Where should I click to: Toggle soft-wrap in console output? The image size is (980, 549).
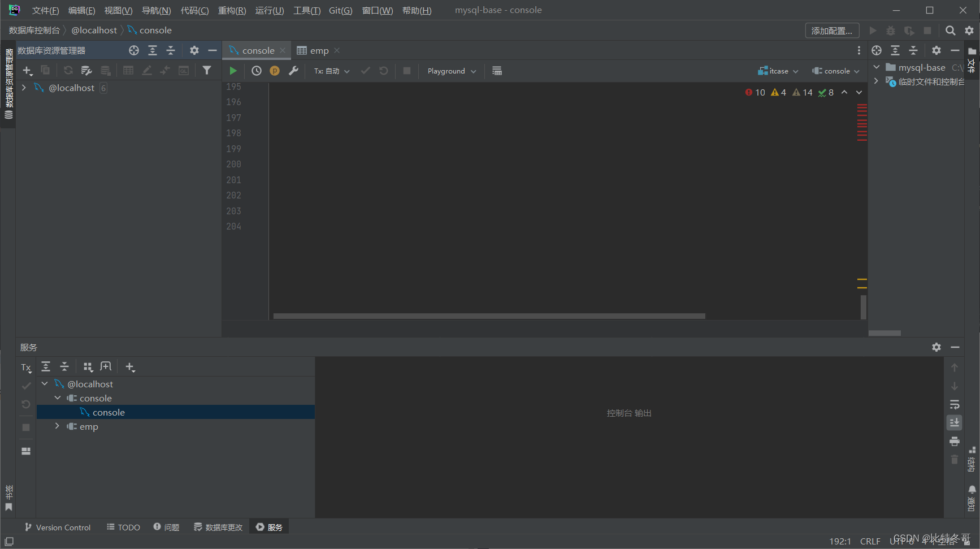point(955,404)
